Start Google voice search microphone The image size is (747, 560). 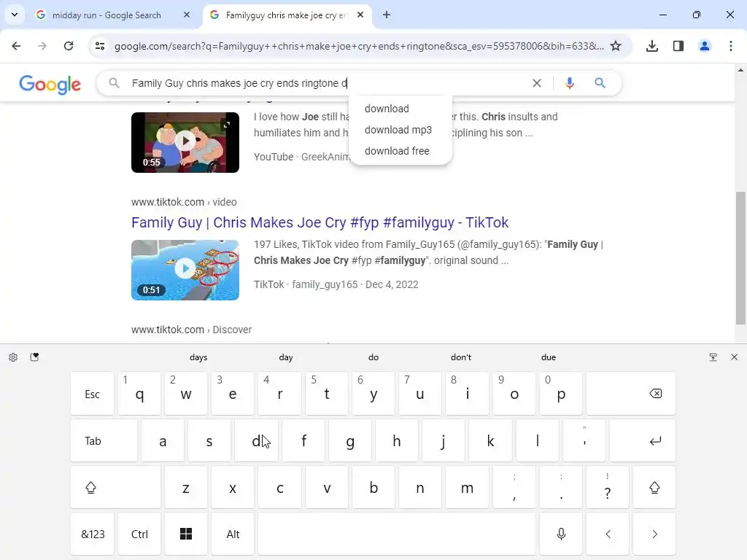[x=569, y=83]
